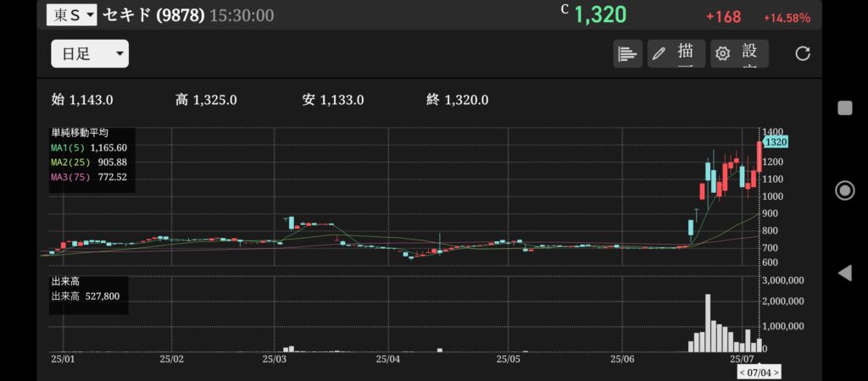
Task: Click the 25/06 date axis label
Action: 623,360
